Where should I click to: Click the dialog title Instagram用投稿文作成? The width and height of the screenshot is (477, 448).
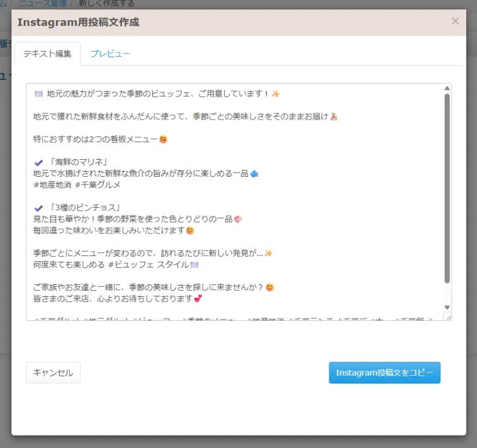(x=78, y=22)
